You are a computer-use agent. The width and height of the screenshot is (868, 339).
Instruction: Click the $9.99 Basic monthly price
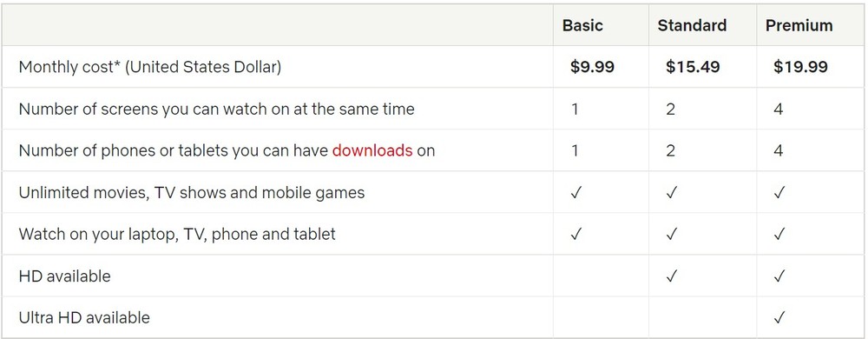pyautogui.click(x=592, y=67)
